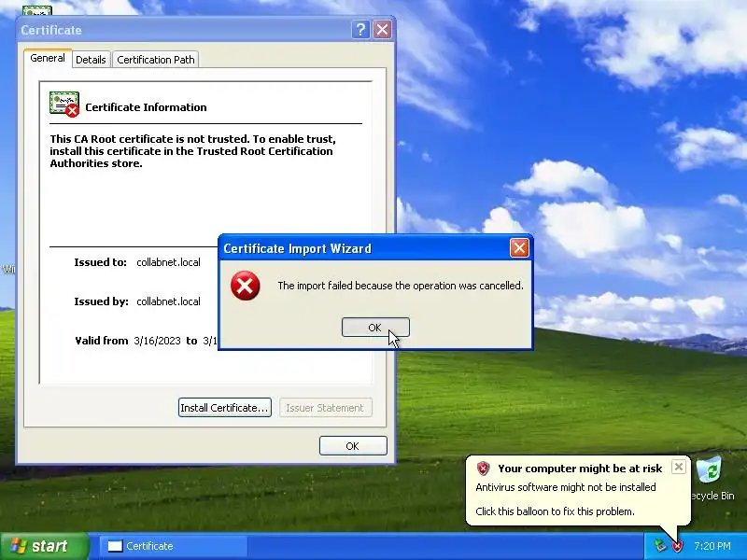The image size is (747, 560).
Task: Click the Issued by value collabnet.local
Action: coord(168,301)
